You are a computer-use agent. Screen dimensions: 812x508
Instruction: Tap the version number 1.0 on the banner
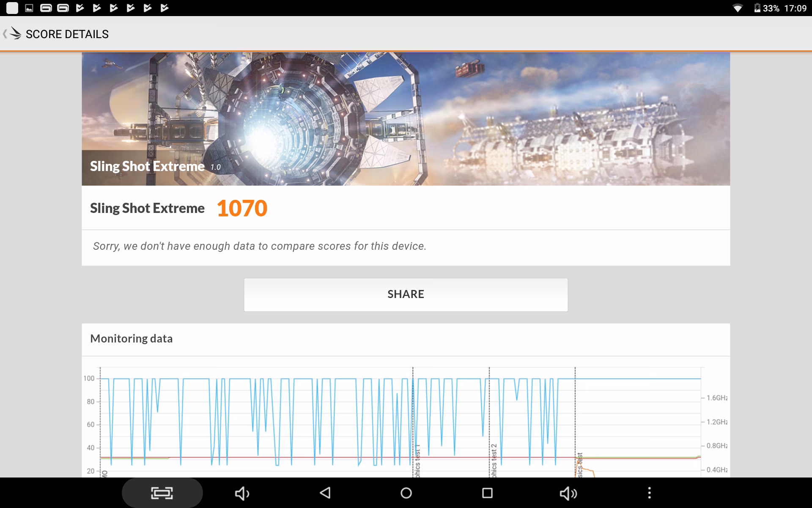tap(216, 167)
